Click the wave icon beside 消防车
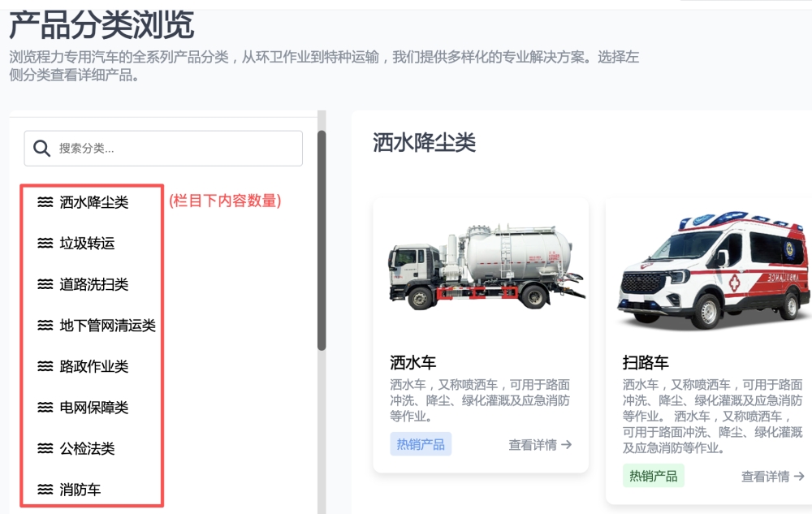 pyautogui.click(x=45, y=490)
